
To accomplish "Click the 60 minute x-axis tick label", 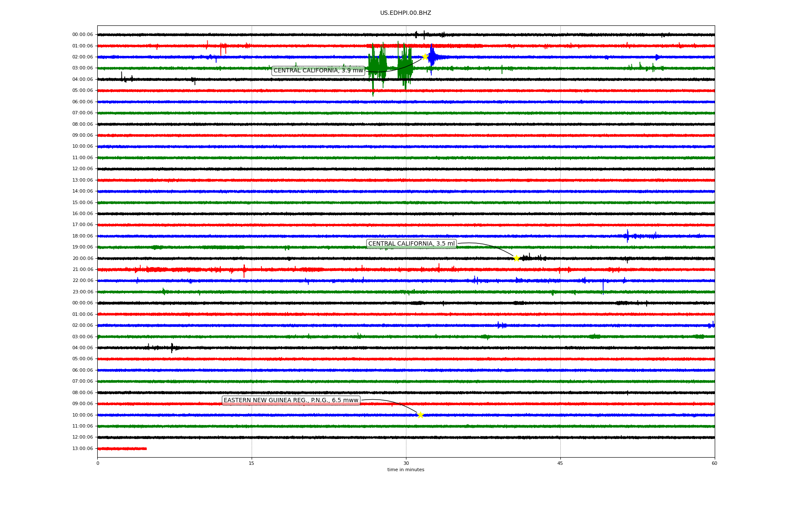I will (714, 463).
